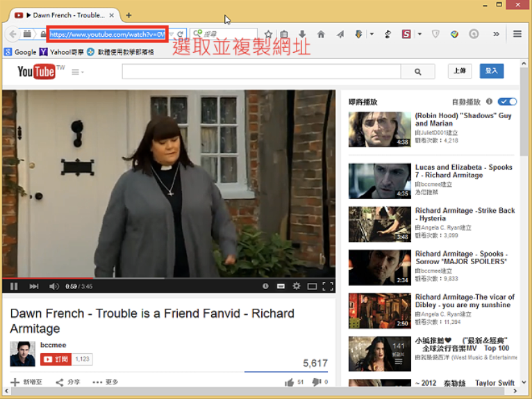Click the horizontal scrollbar right arrow
Screen dimensions: 532x399
(515, 391)
